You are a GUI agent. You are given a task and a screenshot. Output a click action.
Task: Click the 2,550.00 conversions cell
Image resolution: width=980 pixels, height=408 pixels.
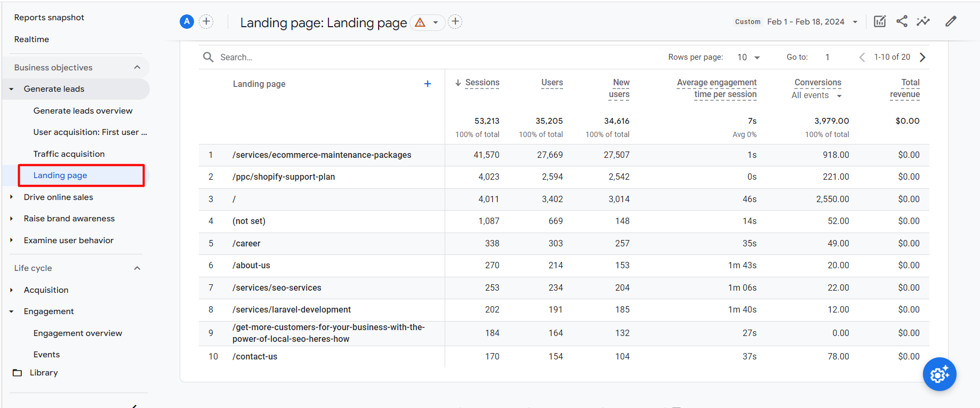pos(832,199)
